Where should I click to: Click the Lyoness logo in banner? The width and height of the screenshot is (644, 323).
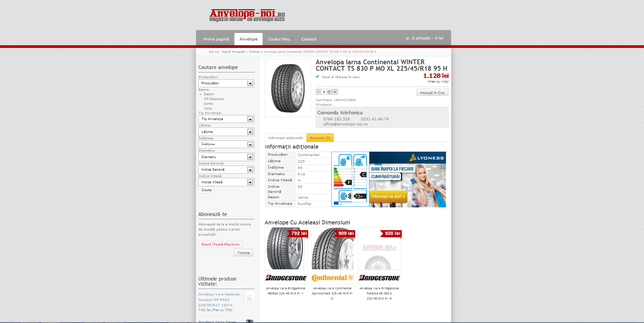427,158
